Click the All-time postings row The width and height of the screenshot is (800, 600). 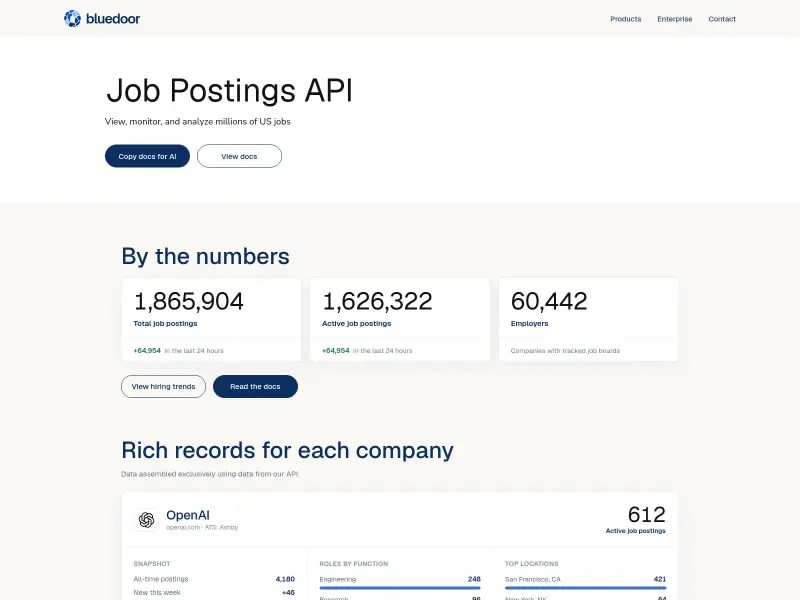[214, 579]
